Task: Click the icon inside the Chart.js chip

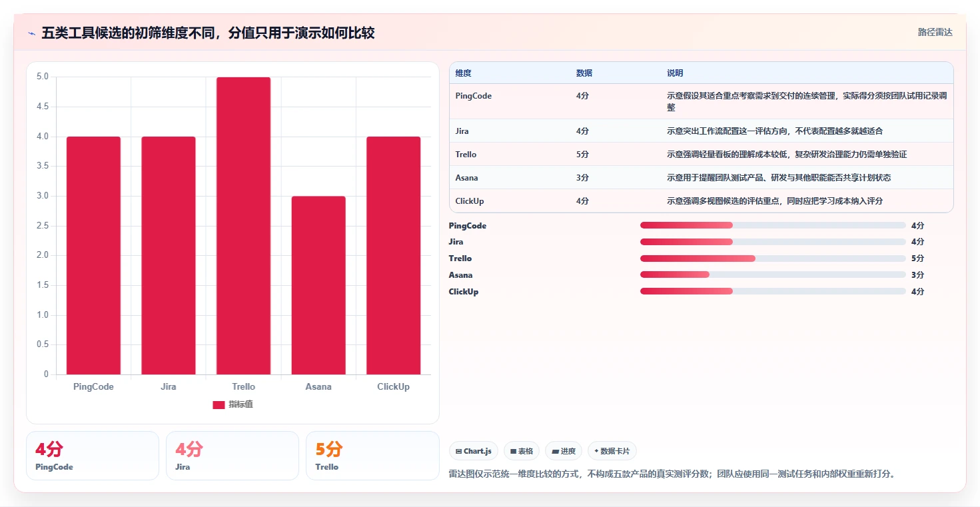Action: point(459,452)
